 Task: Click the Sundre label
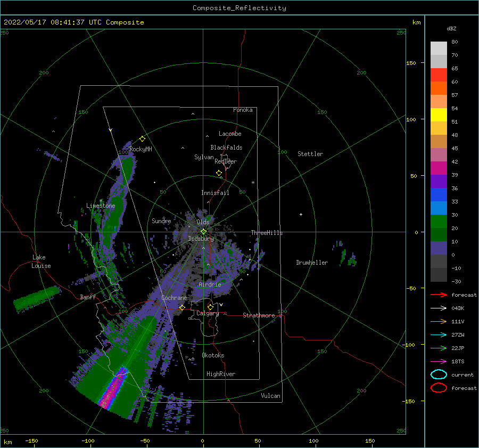(x=161, y=221)
